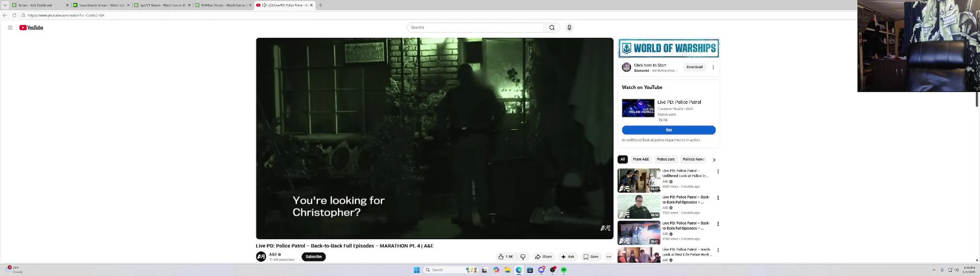Launch Copilot from the taskbar

click(x=496, y=270)
